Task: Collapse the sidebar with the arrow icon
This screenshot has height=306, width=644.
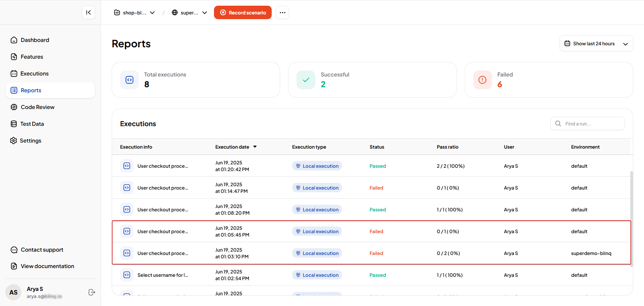Action: (x=89, y=12)
